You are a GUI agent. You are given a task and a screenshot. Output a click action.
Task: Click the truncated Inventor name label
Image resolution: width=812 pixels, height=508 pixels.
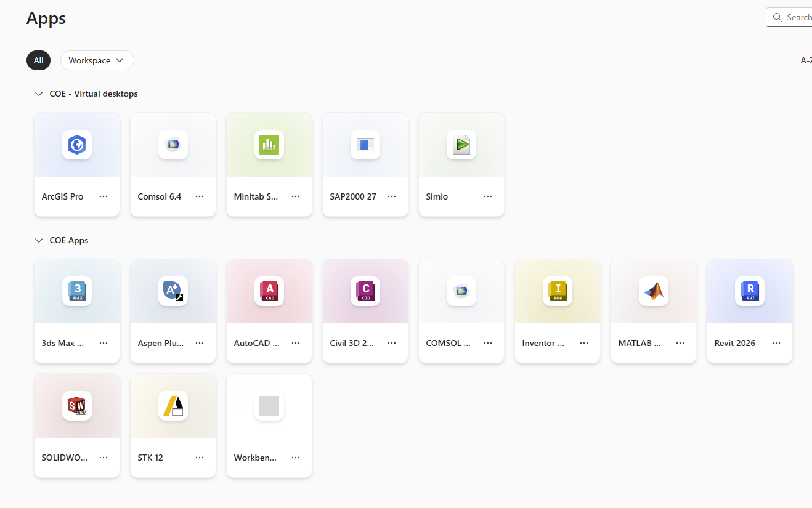pyautogui.click(x=543, y=343)
